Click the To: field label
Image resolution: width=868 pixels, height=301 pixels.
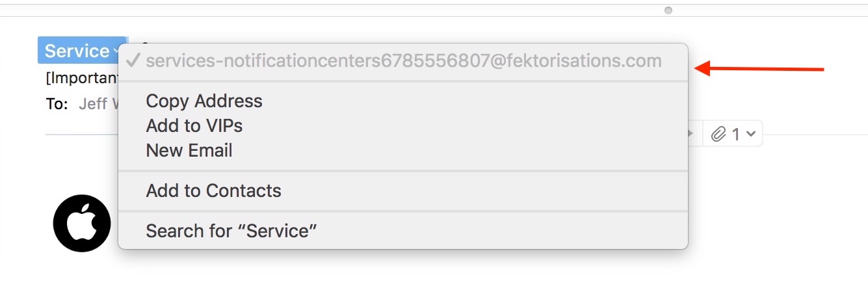click(x=57, y=104)
